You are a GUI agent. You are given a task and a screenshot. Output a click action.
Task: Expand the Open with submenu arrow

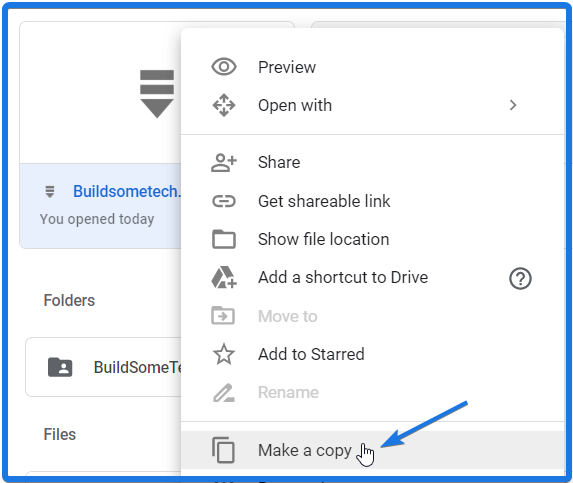click(513, 105)
